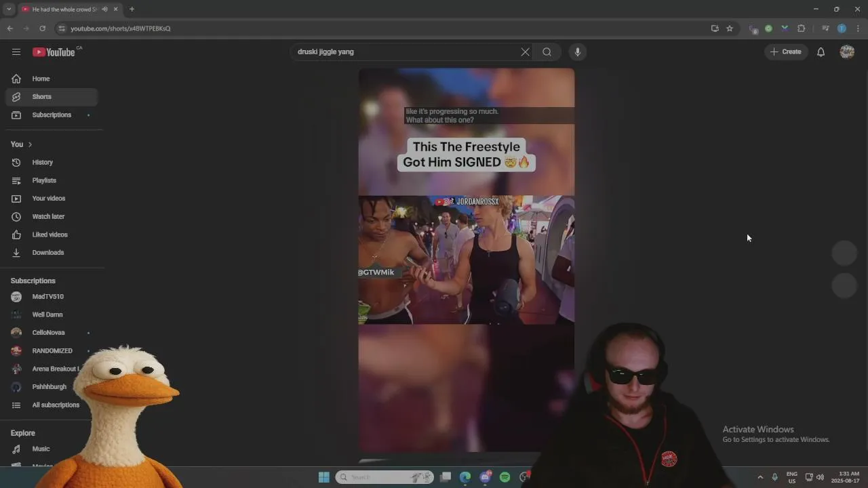Open Home in the sidebar
The image size is (868, 488).
[52, 79]
